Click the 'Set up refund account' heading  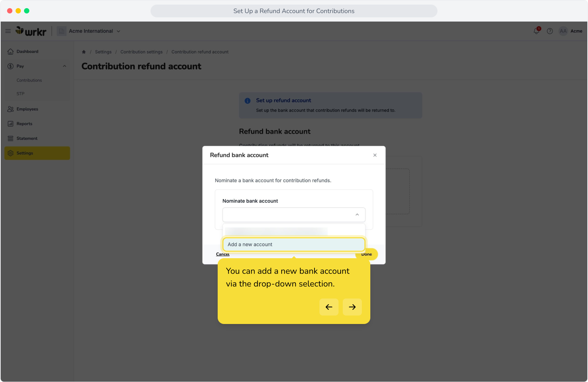tap(283, 100)
